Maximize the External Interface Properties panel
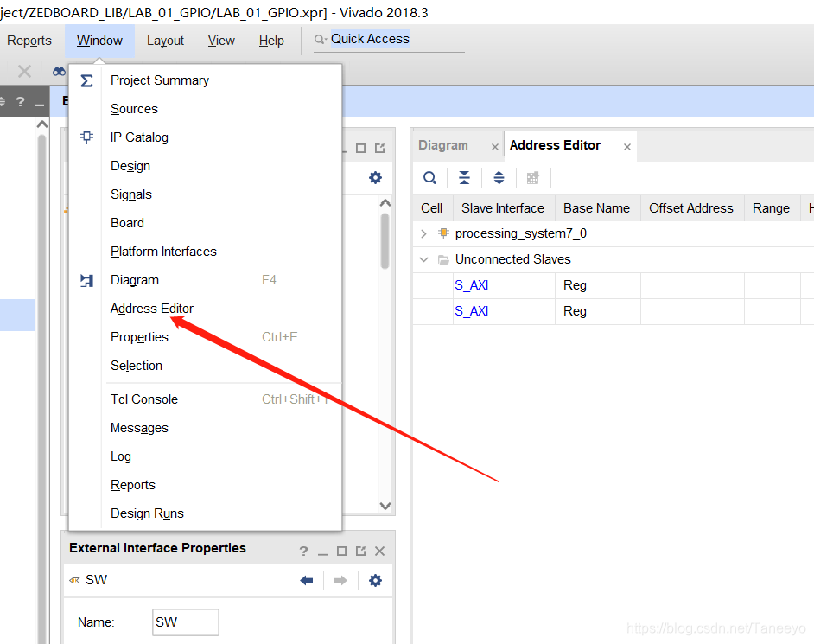Screen dimensions: 814x644 point(341,552)
